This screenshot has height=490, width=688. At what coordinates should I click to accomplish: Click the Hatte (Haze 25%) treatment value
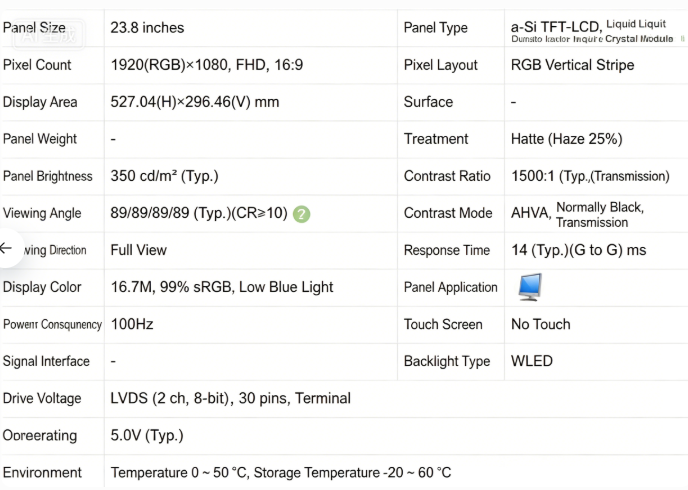coord(566,139)
